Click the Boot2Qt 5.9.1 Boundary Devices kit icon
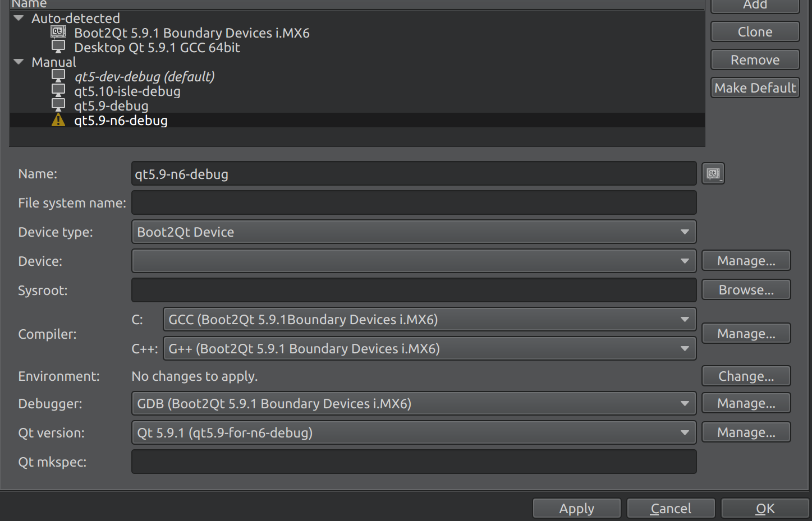 coord(58,32)
